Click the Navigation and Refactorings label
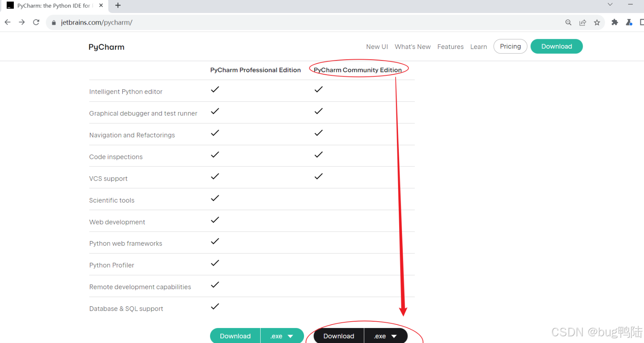Viewport: 644px width, 343px height. [x=132, y=135]
